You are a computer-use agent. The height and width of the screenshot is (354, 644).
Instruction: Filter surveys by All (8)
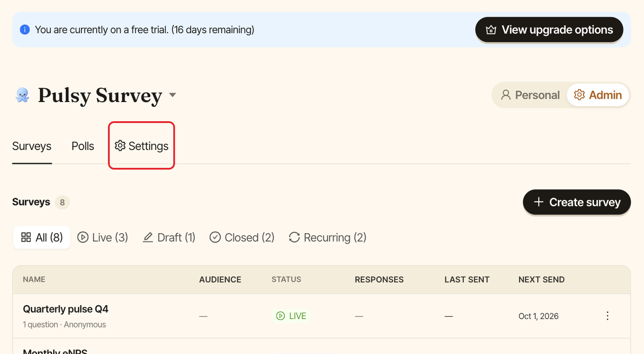click(42, 237)
